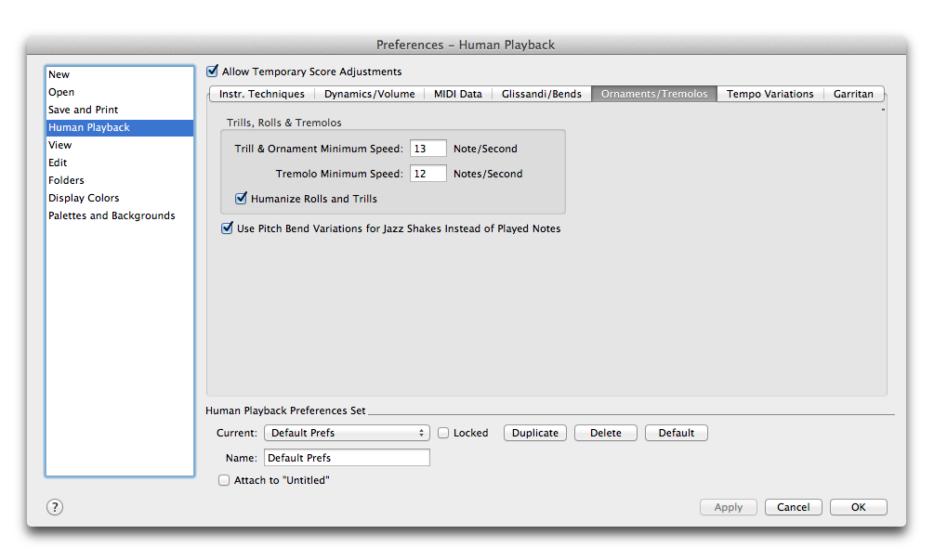Enable Attach to "Untitled" checkbox
Image resolution: width=934 pixels, height=560 pixels.
pos(224,480)
